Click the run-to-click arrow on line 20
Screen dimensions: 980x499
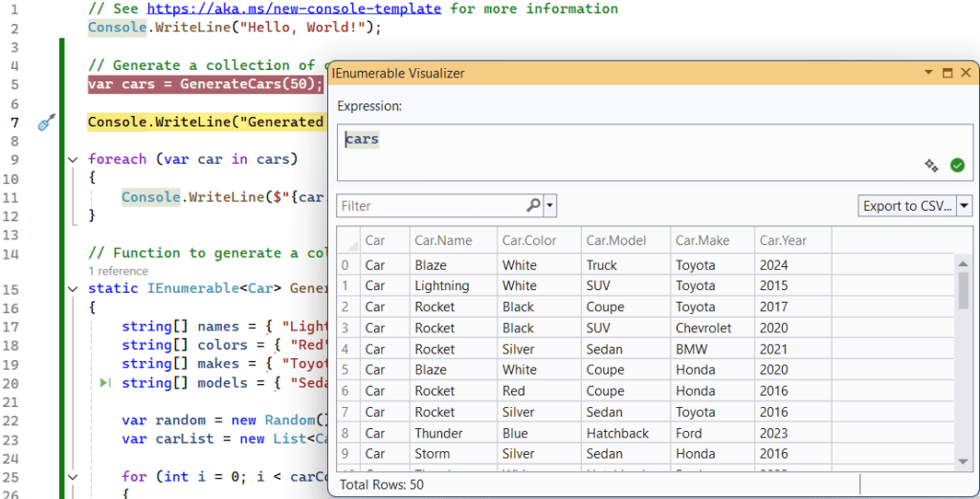105,383
